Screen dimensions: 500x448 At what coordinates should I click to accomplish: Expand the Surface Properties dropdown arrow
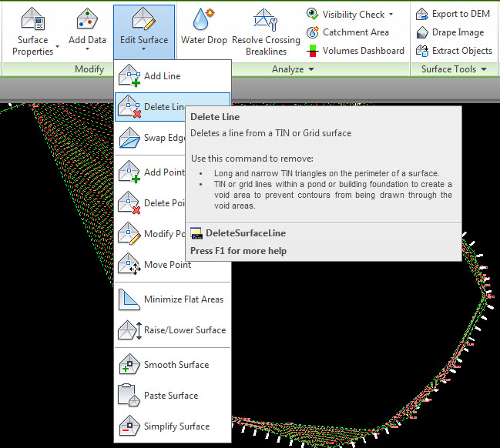coord(58,46)
